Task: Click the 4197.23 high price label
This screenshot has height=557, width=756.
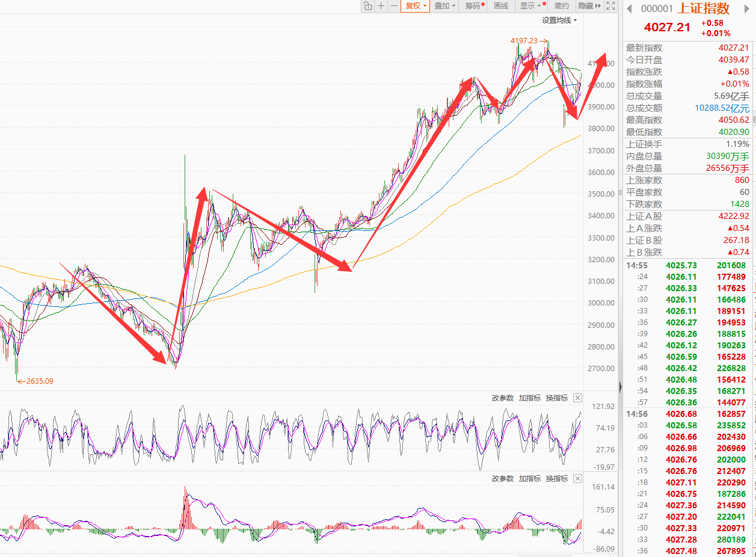Action: pyautogui.click(x=524, y=41)
